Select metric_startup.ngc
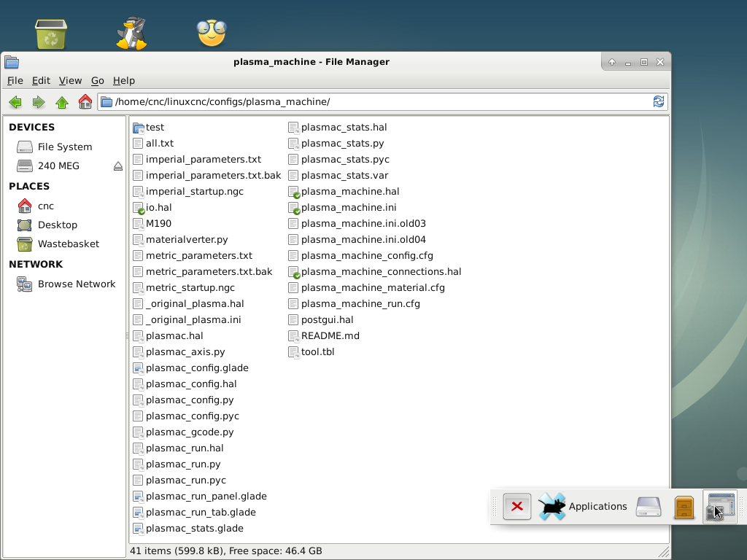 point(190,288)
